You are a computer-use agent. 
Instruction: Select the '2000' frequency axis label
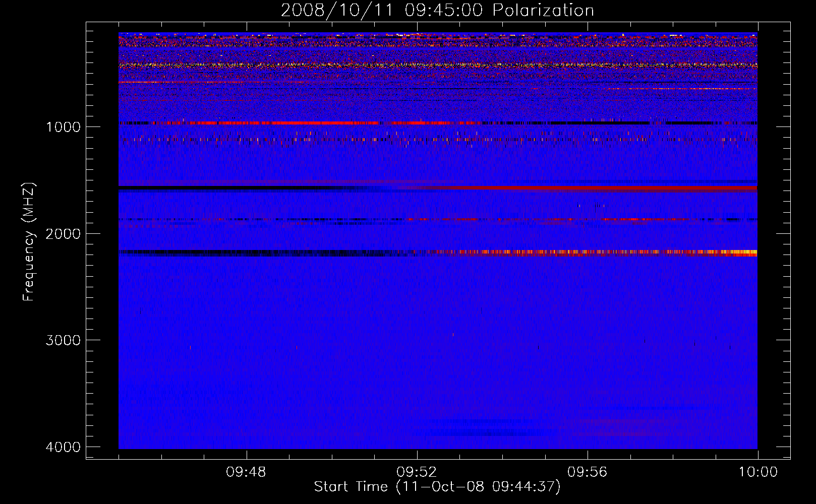click(x=63, y=234)
